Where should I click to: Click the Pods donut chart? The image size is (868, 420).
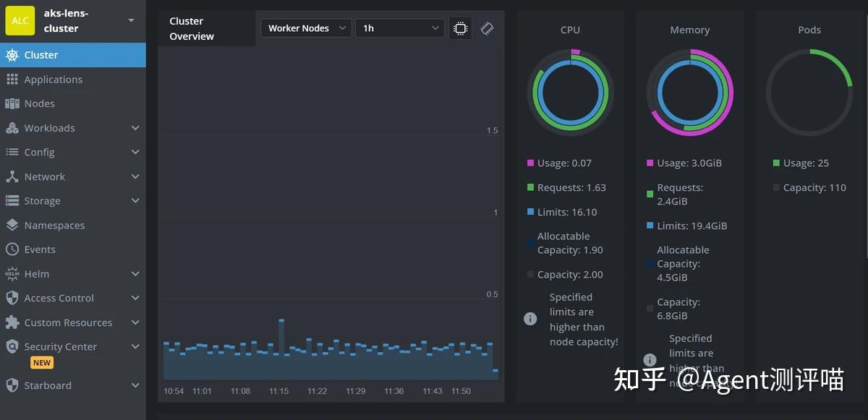pyautogui.click(x=809, y=93)
